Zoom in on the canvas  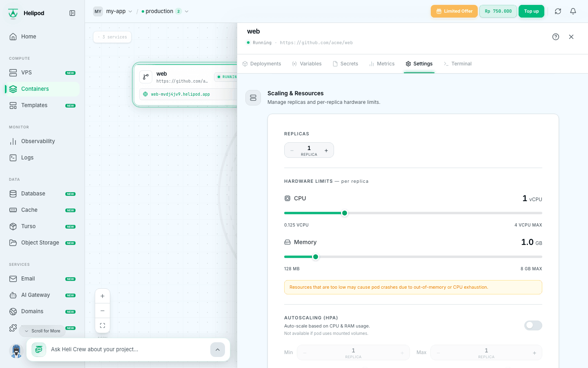pyautogui.click(x=102, y=296)
